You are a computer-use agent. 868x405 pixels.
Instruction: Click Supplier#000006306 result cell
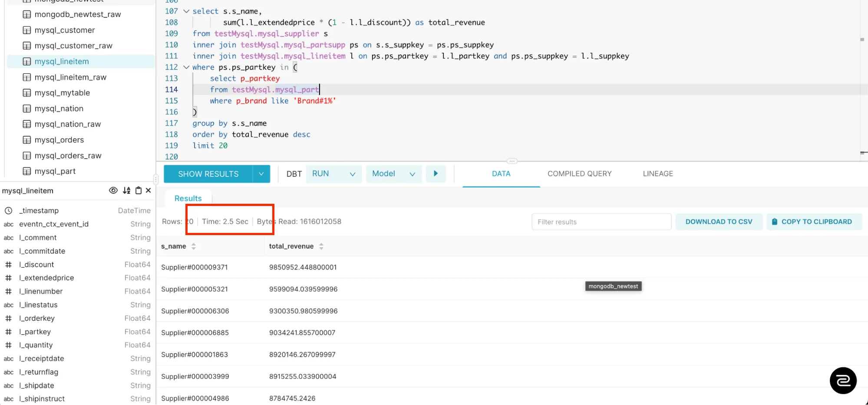point(195,311)
